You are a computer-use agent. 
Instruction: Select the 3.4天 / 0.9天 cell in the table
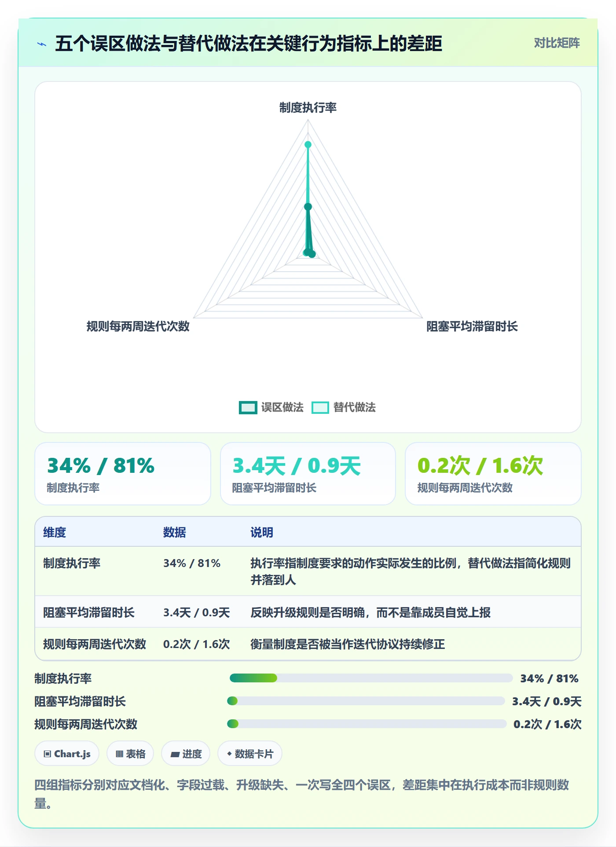[x=197, y=612]
